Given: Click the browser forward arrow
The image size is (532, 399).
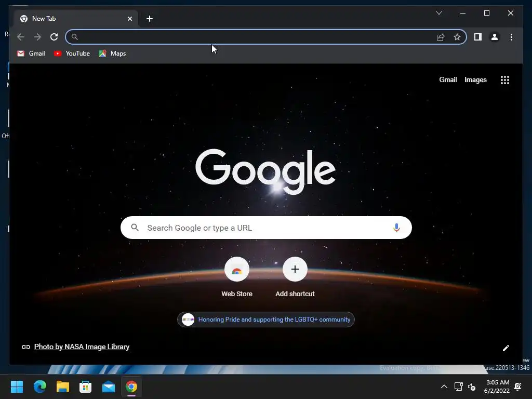Looking at the screenshot, I should coord(37,37).
